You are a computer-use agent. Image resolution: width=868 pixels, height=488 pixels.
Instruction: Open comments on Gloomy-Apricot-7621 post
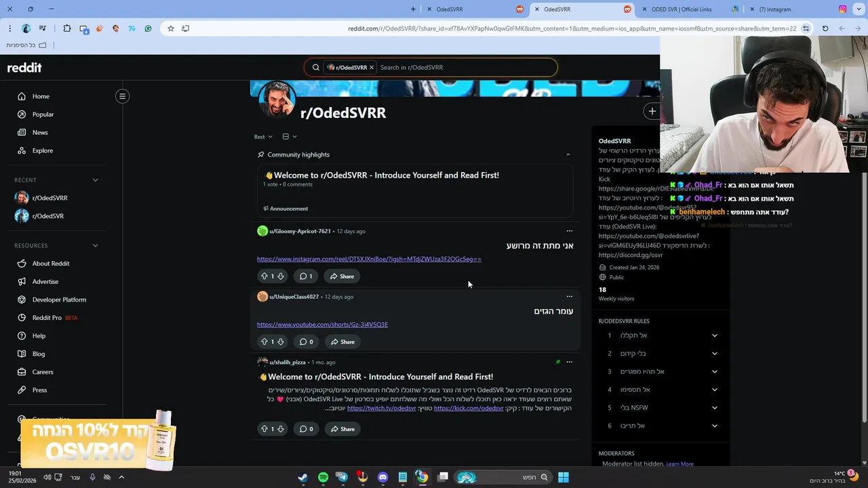(x=306, y=277)
